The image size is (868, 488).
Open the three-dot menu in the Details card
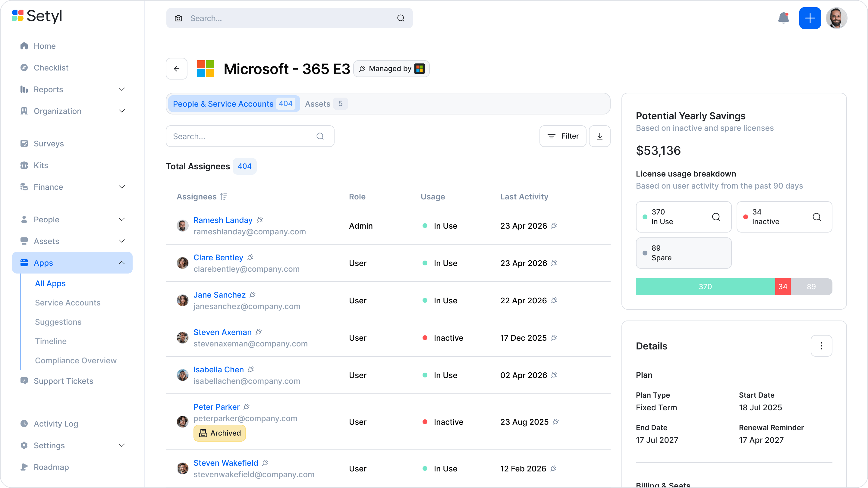822,346
